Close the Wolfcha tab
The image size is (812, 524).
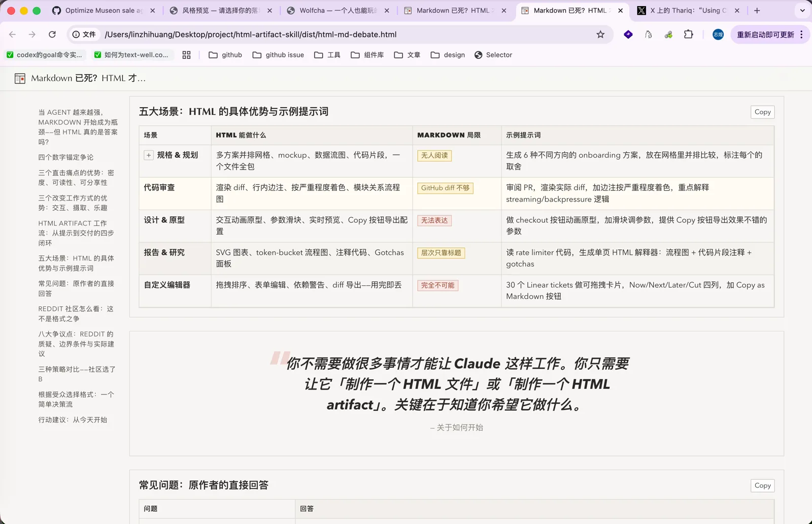[387, 10]
